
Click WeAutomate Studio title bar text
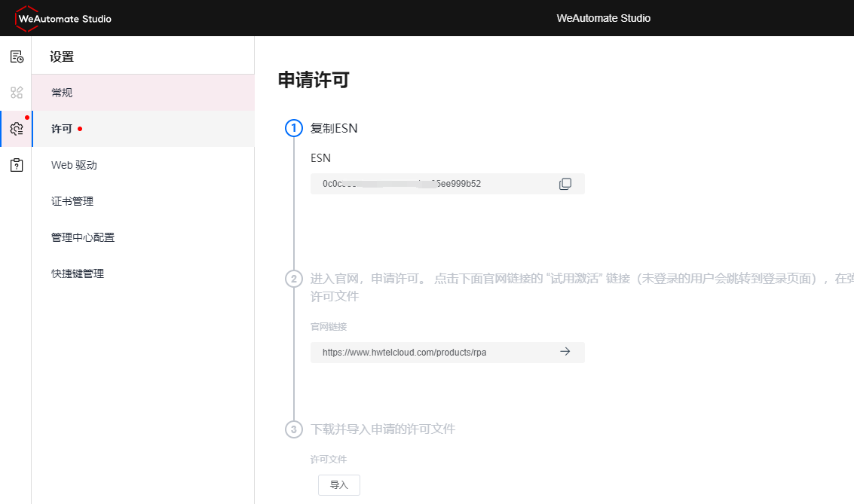(604, 18)
